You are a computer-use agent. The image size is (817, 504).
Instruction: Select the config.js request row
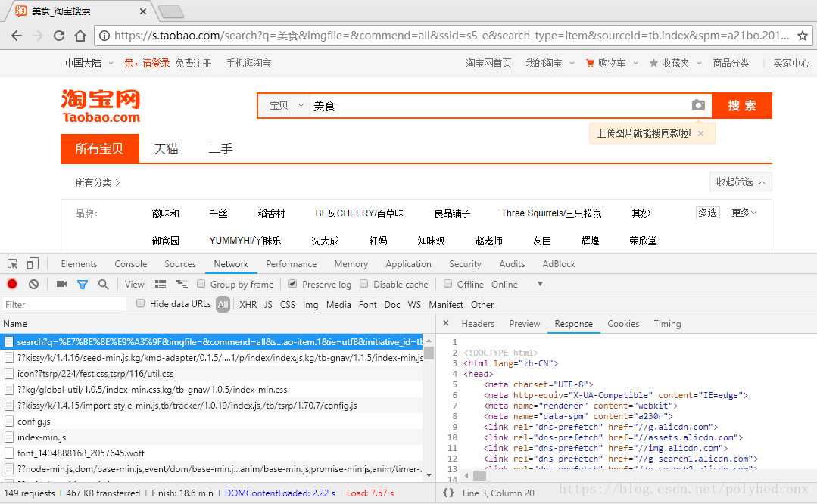coord(211,422)
